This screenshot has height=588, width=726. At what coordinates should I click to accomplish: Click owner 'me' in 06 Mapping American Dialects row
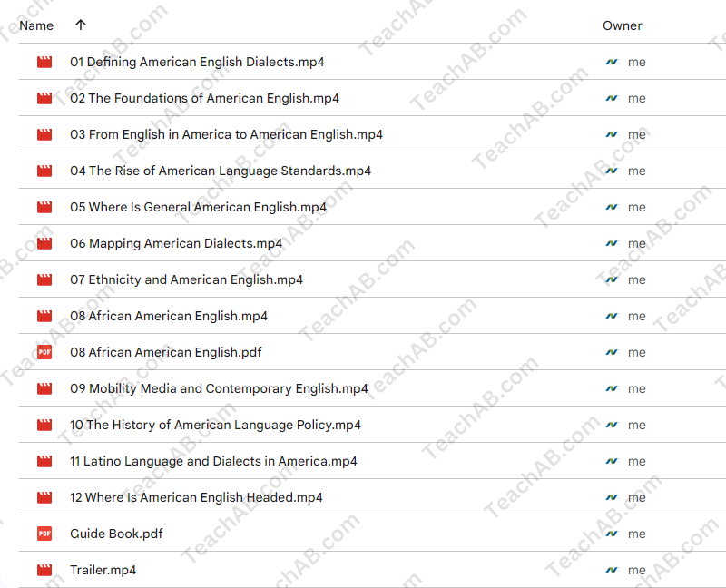click(637, 243)
